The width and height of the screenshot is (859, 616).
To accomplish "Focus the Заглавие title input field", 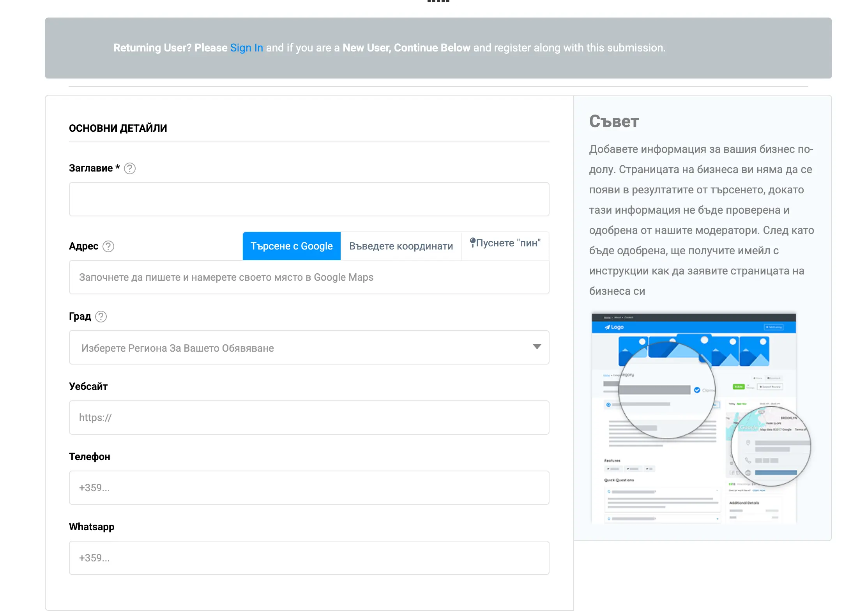I will pos(309,199).
